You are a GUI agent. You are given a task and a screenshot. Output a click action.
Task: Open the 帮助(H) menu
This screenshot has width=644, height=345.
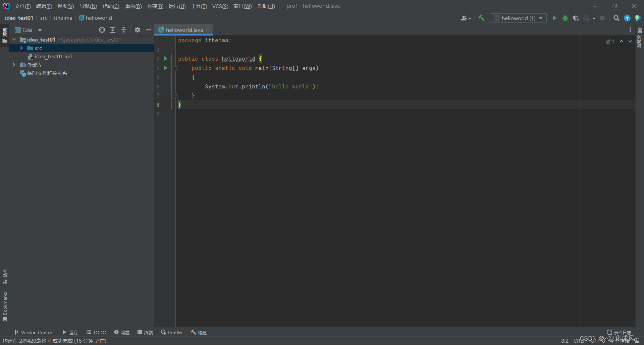[266, 6]
